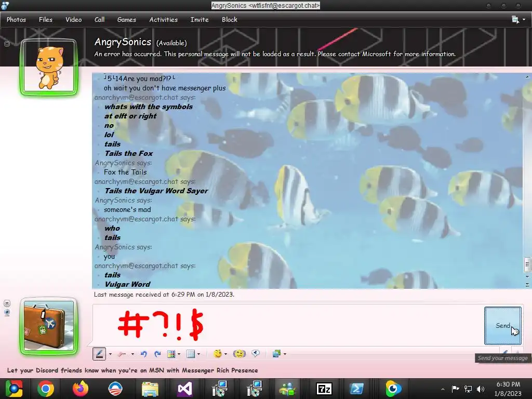Undo the last ink stroke
This screenshot has height=399, width=532.
[x=143, y=354]
